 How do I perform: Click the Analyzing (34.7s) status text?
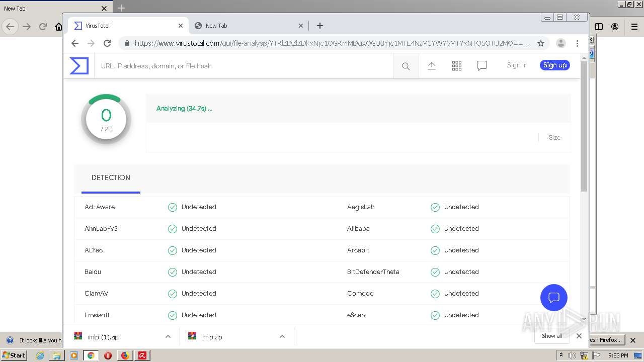coord(184,108)
